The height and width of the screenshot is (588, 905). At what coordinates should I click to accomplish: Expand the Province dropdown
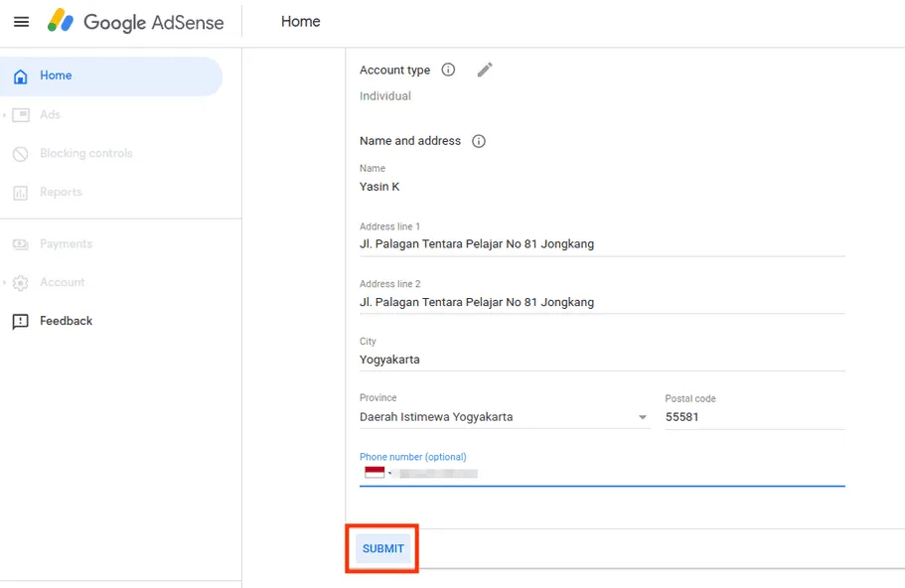[x=642, y=417]
